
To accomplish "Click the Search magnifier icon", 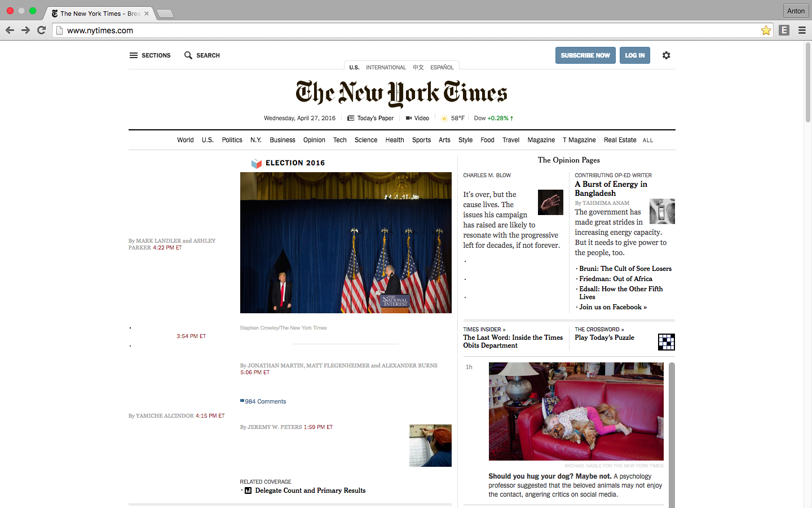I will point(188,55).
